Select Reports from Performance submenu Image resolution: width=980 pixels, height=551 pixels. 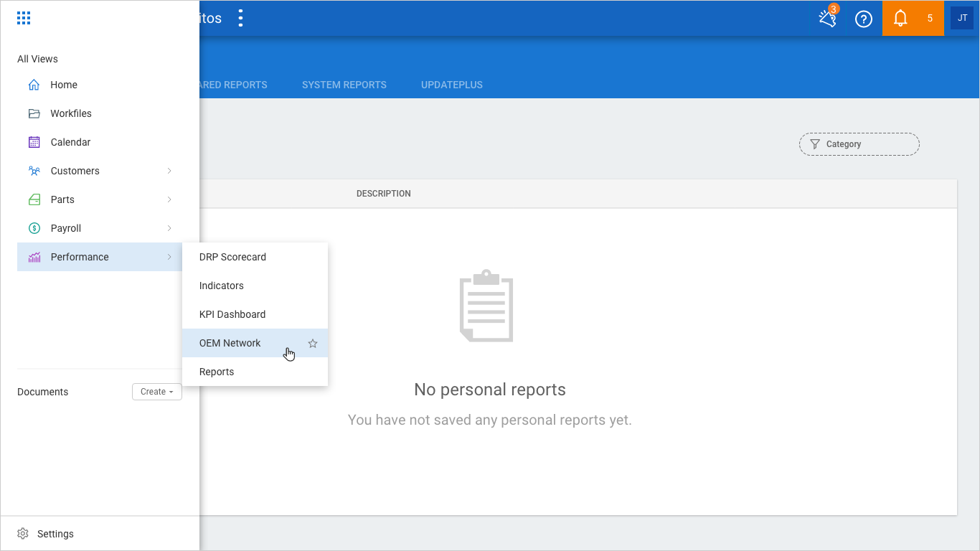(x=255, y=372)
